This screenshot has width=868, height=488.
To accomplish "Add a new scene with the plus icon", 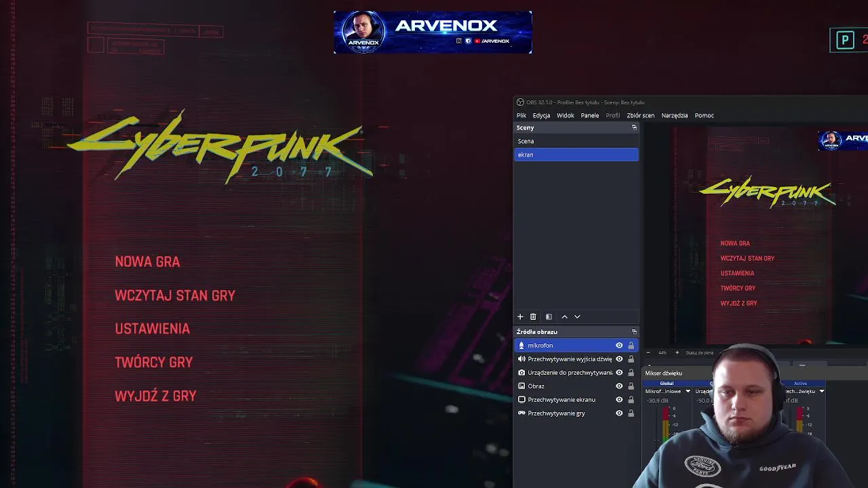I will (520, 317).
